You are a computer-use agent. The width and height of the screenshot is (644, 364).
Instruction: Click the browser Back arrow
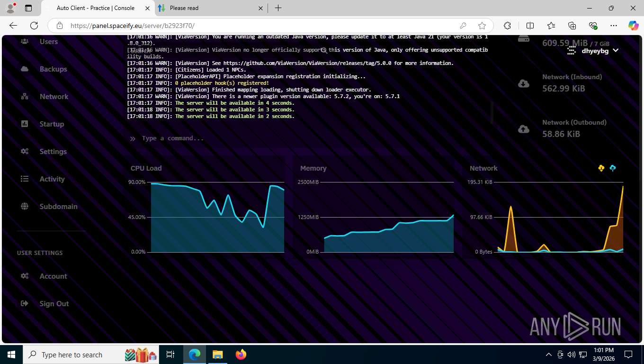(13, 26)
